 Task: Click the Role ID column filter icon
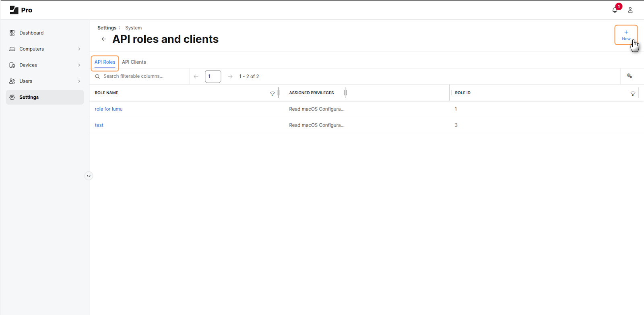pyautogui.click(x=633, y=93)
